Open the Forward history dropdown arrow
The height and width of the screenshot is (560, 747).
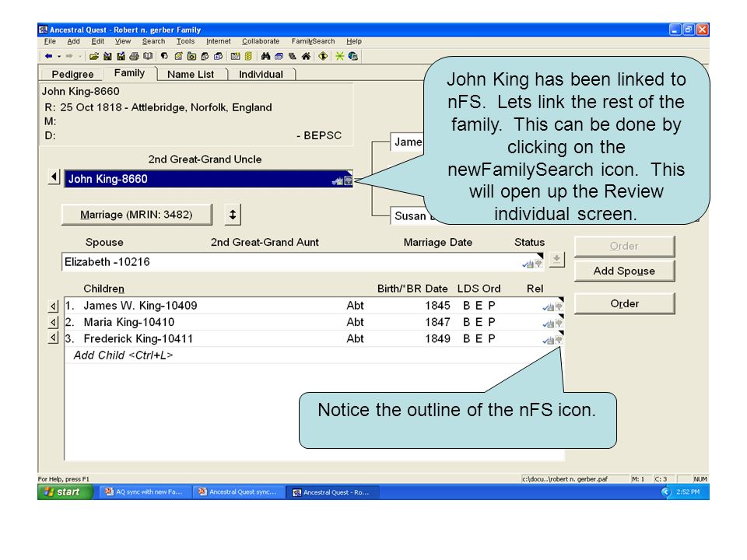coord(79,56)
